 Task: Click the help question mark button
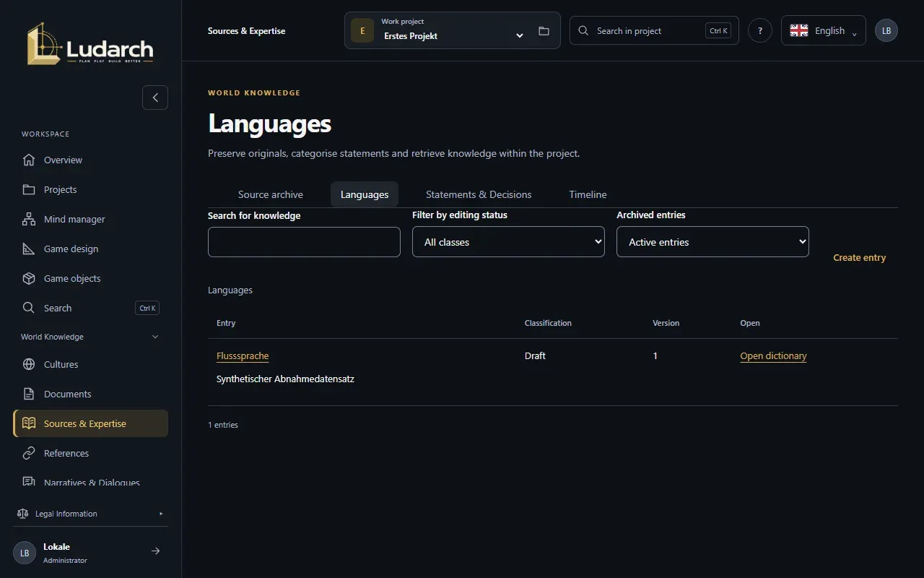[760, 30]
